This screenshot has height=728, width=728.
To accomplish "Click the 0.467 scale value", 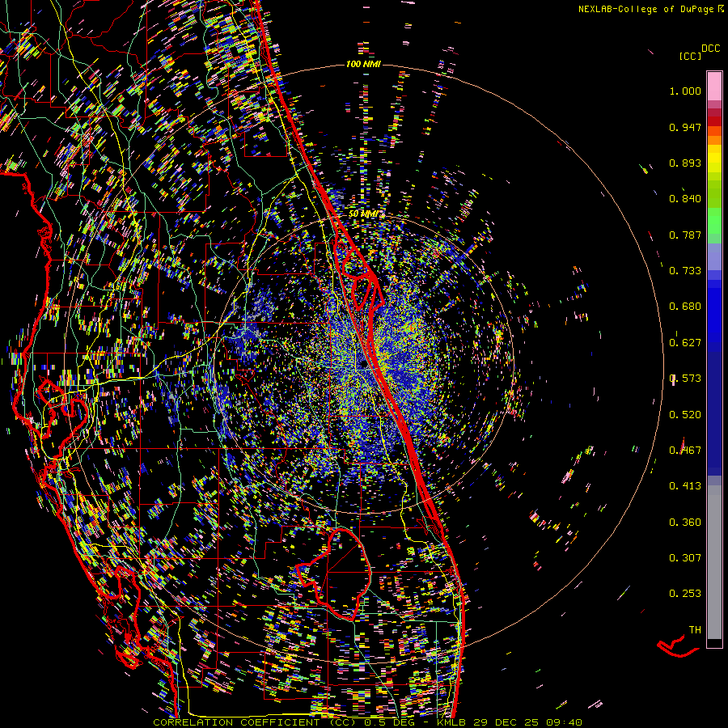I will pyautogui.click(x=685, y=451).
